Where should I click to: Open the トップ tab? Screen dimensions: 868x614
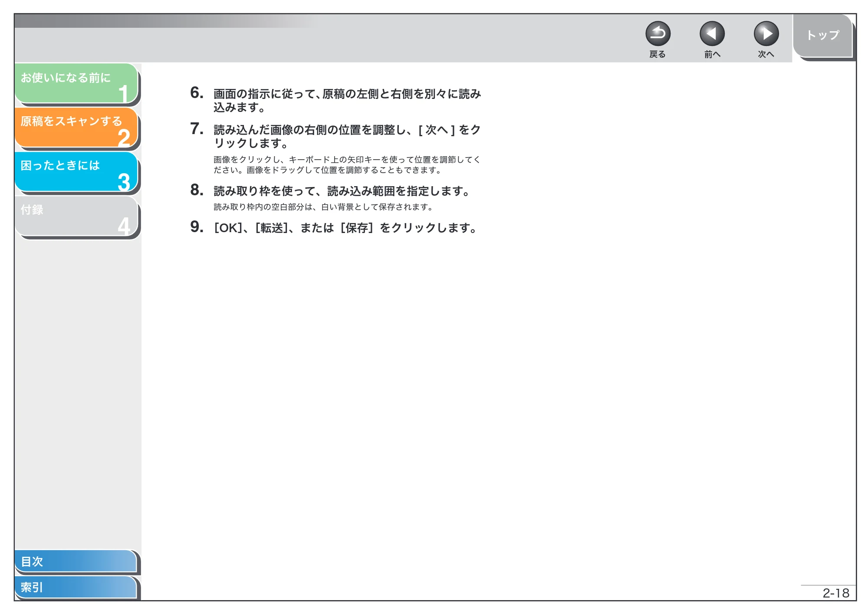click(823, 36)
